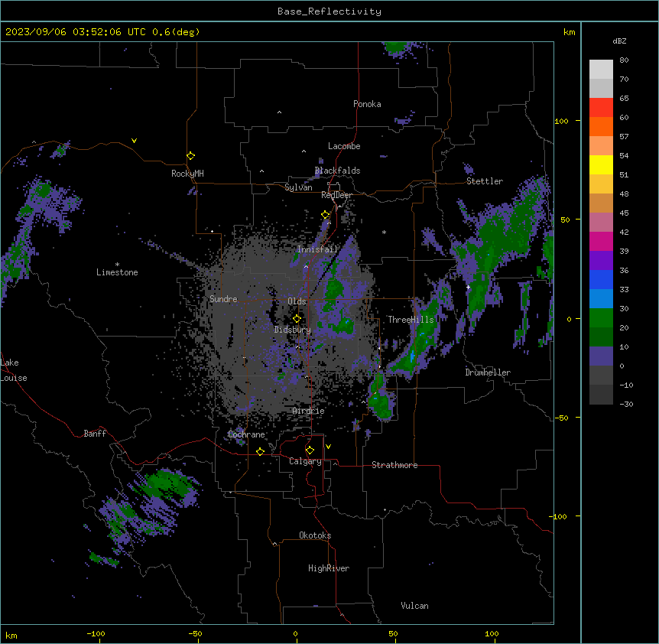Click the Banff label
Image resolution: width=659 pixels, height=644 pixels.
95,434
